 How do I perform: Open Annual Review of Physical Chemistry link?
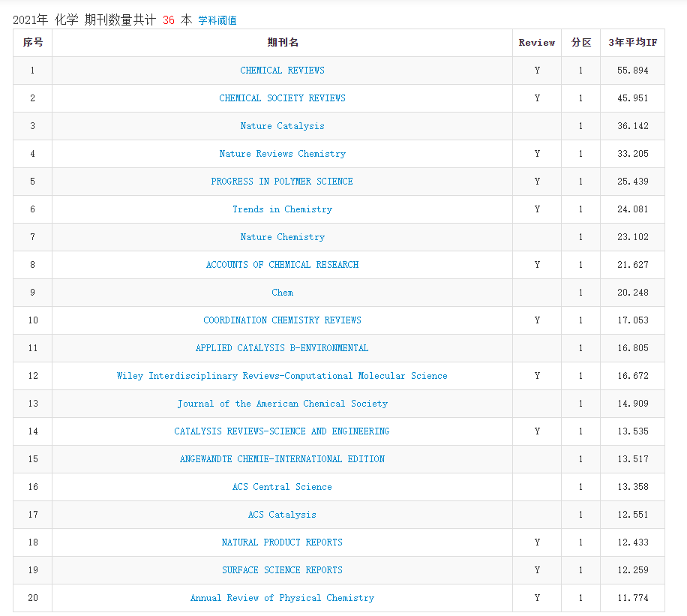[x=282, y=597]
